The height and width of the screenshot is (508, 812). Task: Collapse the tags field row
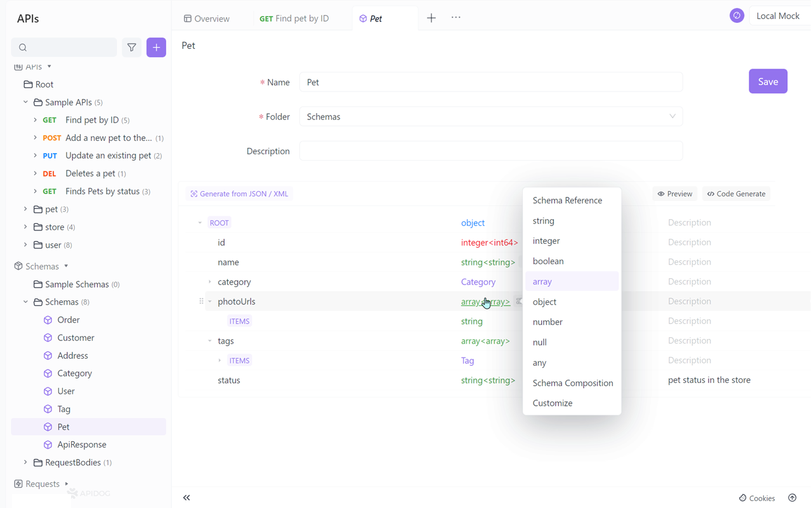(x=210, y=341)
